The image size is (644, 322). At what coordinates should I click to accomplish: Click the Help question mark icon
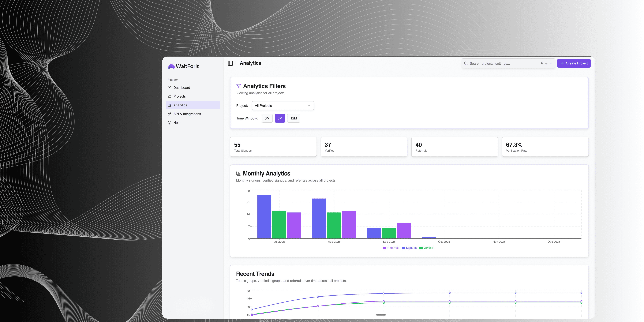[x=169, y=123]
